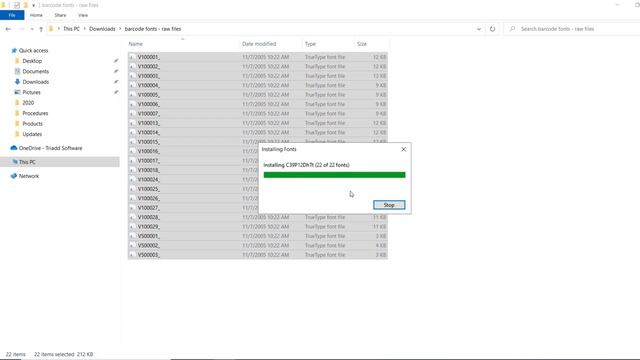Click the V100027_ file icon
This screenshot has height=360, width=640.
point(132,208)
